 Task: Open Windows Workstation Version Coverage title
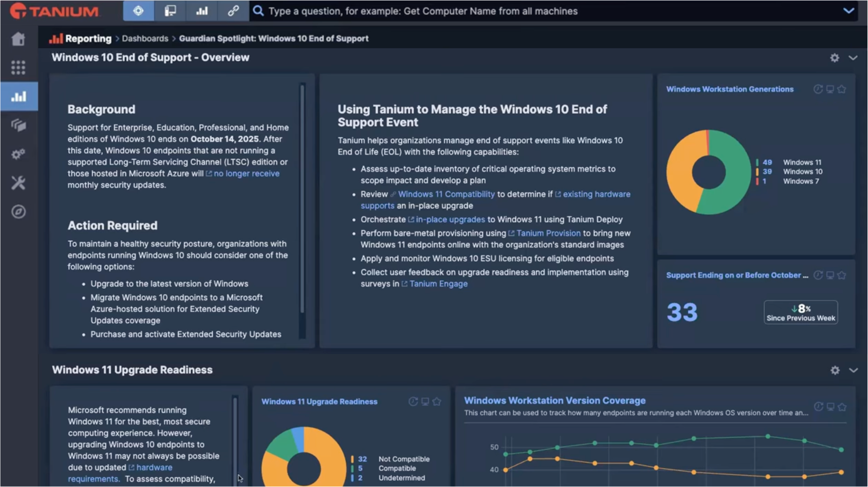click(x=555, y=401)
